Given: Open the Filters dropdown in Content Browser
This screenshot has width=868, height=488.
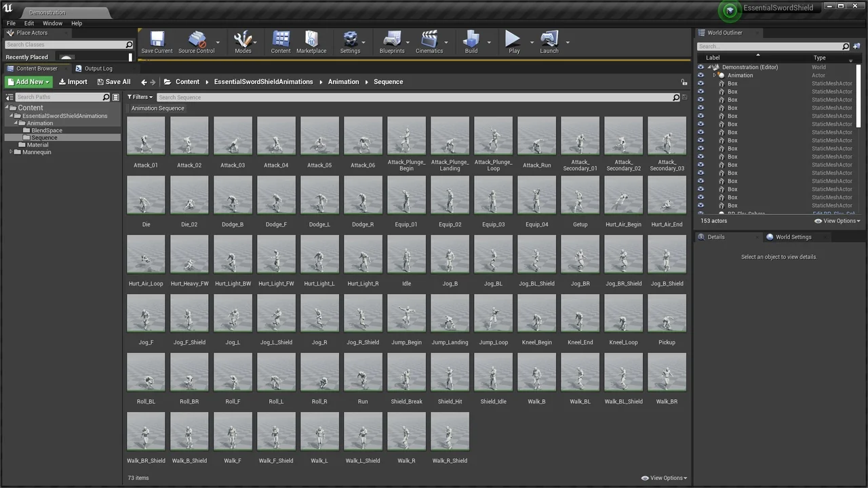Looking at the screenshot, I should click(x=140, y=97).
